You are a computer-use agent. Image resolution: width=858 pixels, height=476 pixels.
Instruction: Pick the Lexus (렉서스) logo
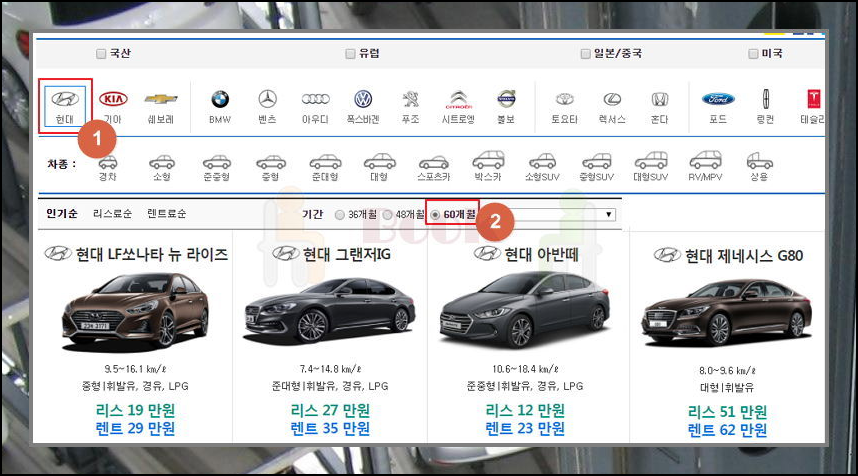click(612, 99)
